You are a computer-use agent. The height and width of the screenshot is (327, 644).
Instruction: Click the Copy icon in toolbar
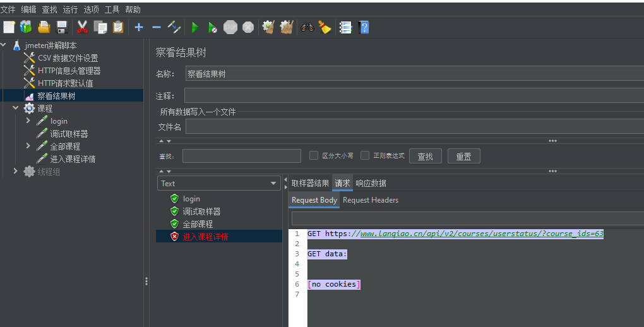click(100, 27)
